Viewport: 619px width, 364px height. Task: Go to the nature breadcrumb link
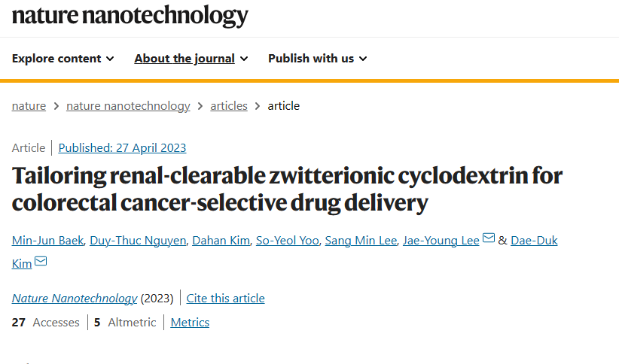pos(29,106)
